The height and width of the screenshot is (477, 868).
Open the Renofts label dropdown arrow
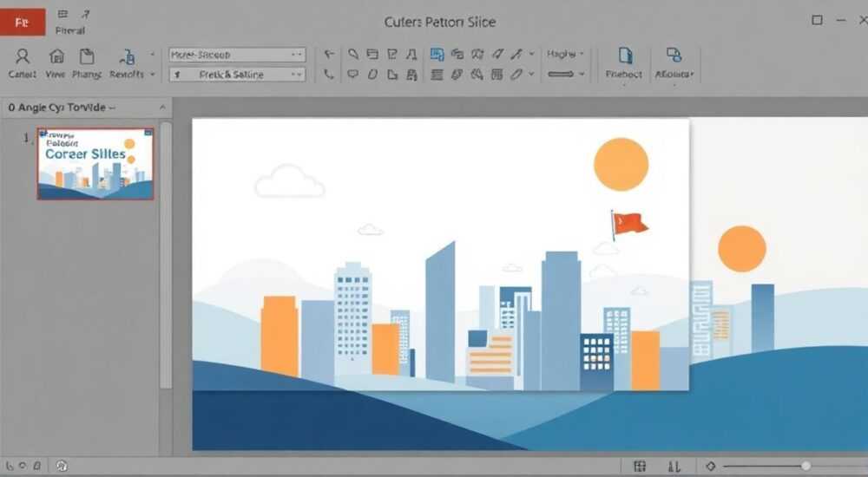(152, 75)
